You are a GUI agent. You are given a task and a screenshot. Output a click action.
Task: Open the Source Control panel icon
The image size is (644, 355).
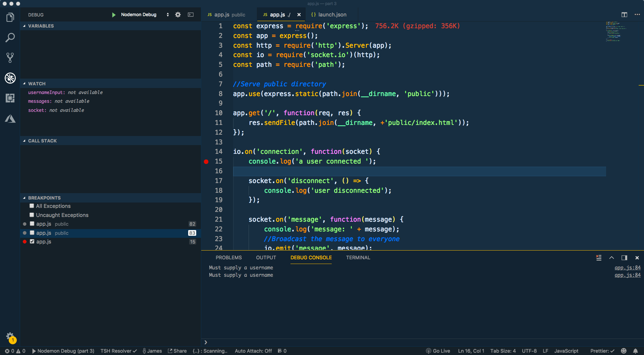point(10,57)
